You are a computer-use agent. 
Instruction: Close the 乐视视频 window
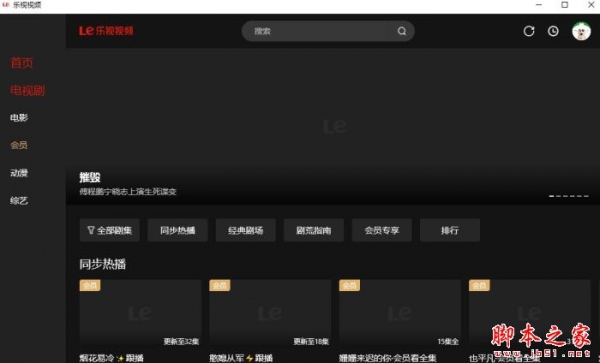(x=591, y=5)
